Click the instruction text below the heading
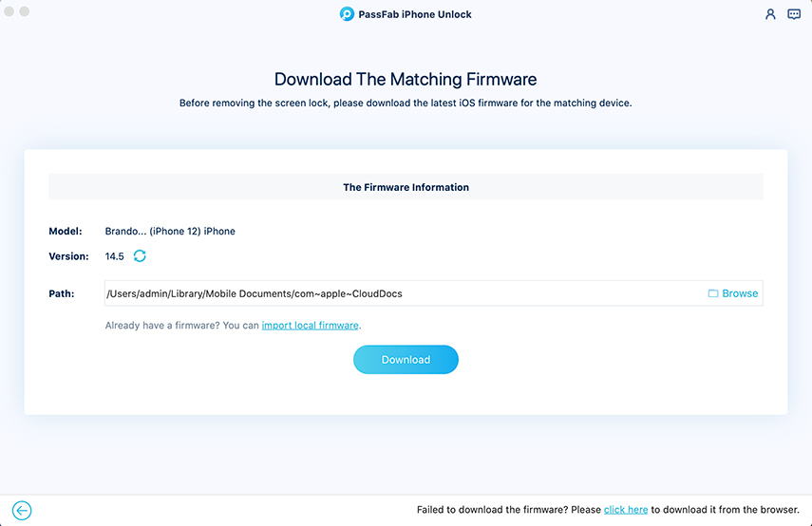Viewport: 812px width, 526px height. (406, 103)
